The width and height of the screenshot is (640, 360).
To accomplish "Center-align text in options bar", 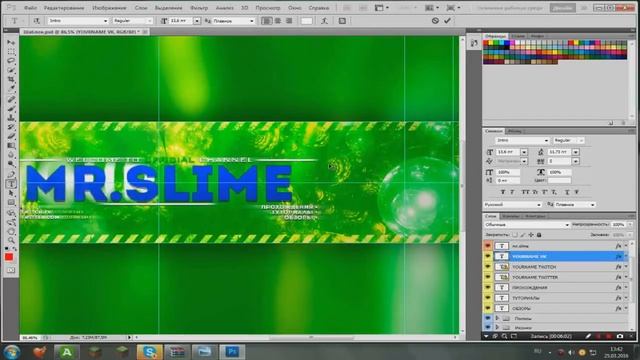I will pyautogui.click(x=278, y=21).
